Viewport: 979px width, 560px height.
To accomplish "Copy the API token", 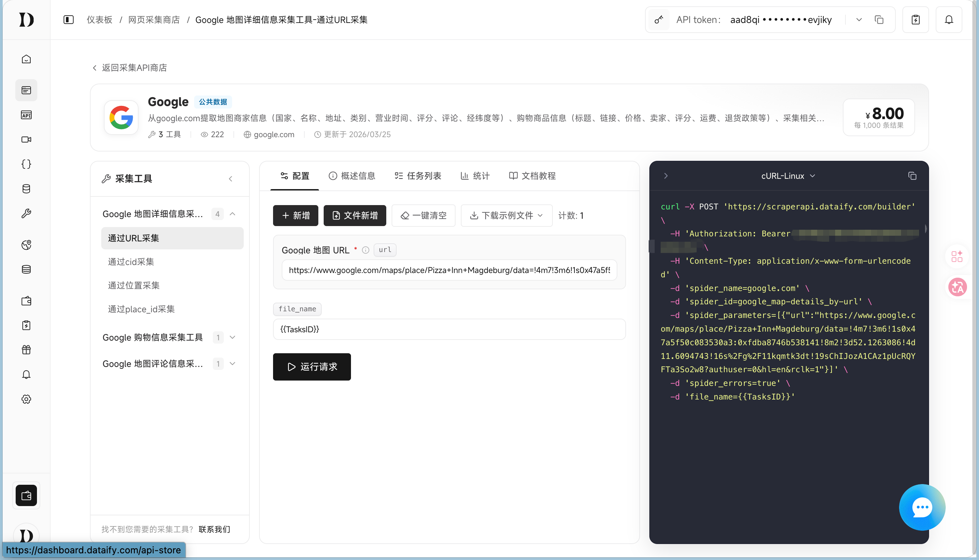I will [879, 20].
